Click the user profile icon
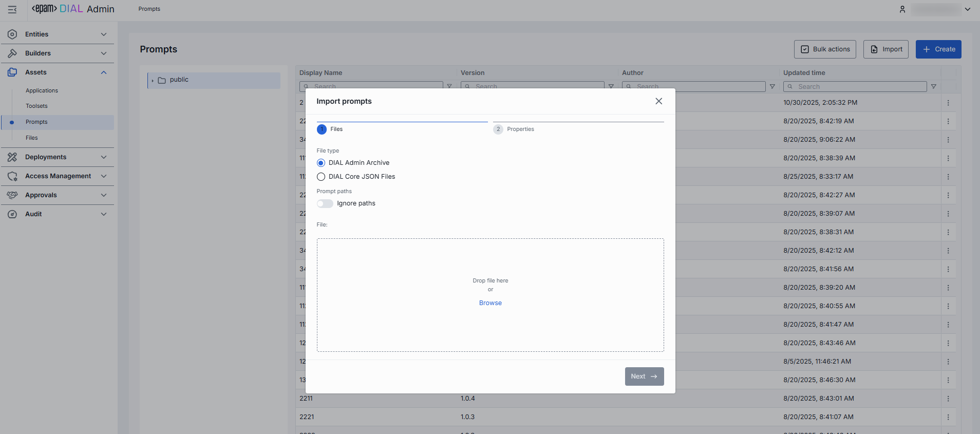Screen dimensions: 980x434 (x=902, y=9)
